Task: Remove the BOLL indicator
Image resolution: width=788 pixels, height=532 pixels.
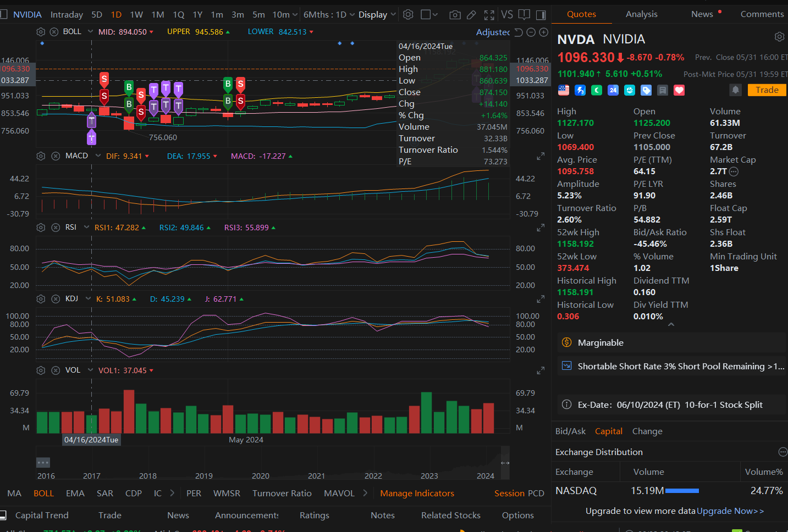Action: [x=54, y=32]
